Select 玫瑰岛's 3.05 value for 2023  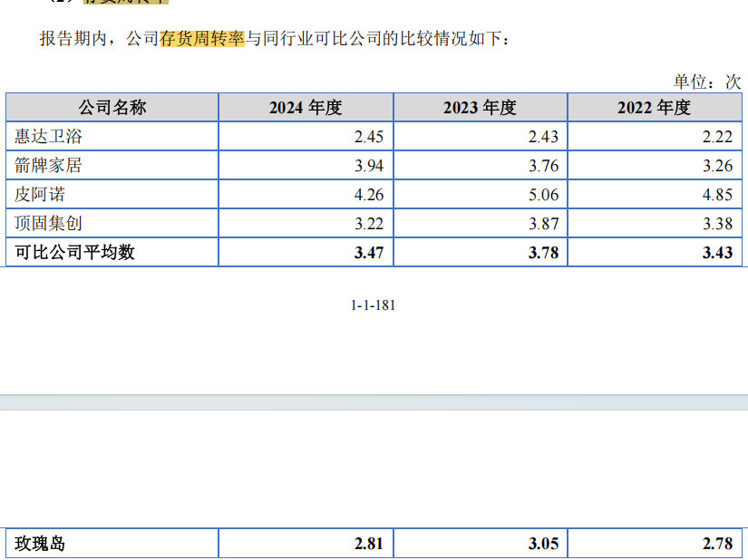tap(544, 544)
